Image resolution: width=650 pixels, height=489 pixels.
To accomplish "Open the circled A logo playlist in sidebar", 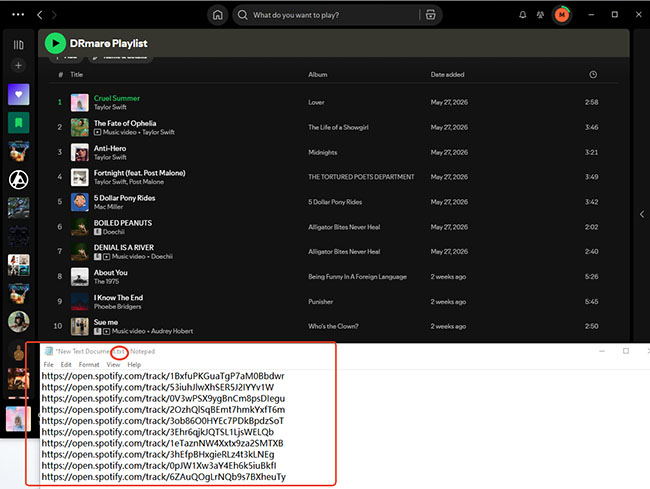I will tap(19, 179).
